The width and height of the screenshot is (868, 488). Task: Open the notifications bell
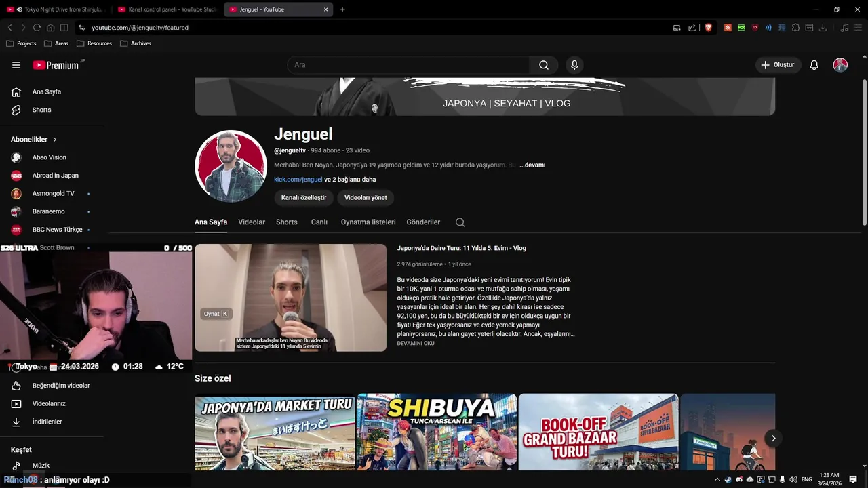click(x=814, y=65)
